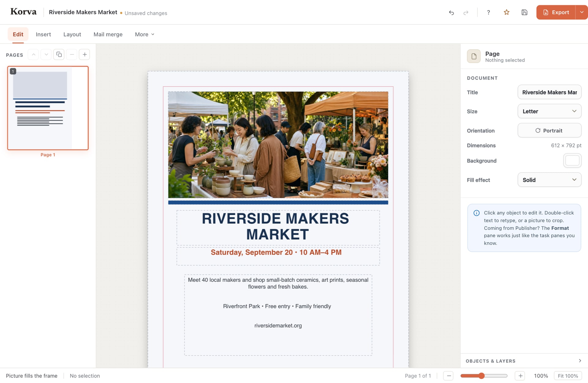The height and width of the screenshot is (383, 588).
Task: Click the Unsaved changes status
Action: pos(146,13)
